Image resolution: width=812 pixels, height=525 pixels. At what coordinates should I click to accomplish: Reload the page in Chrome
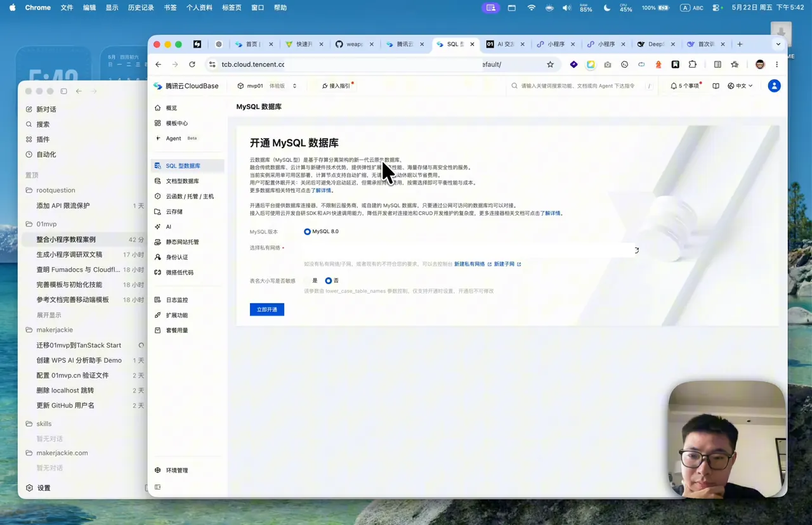[x=192, y=64]
